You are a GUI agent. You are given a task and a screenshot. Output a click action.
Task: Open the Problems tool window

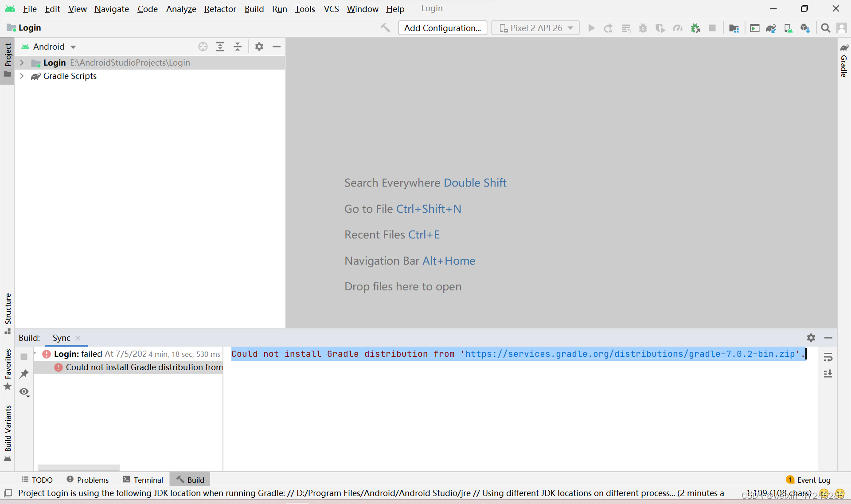[x=87, y=480]
